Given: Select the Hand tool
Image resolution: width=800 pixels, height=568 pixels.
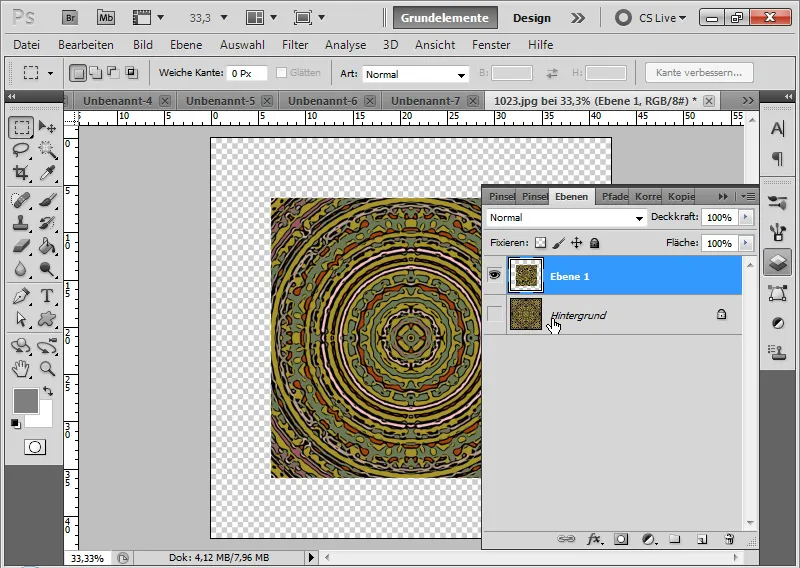Looking at the screenshot, I should [x=21, y=368].
